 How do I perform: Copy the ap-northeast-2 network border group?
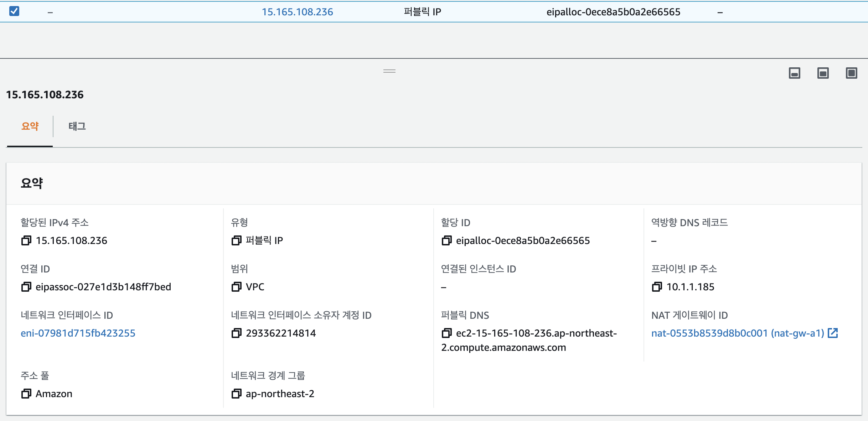[x=236, y=394]
